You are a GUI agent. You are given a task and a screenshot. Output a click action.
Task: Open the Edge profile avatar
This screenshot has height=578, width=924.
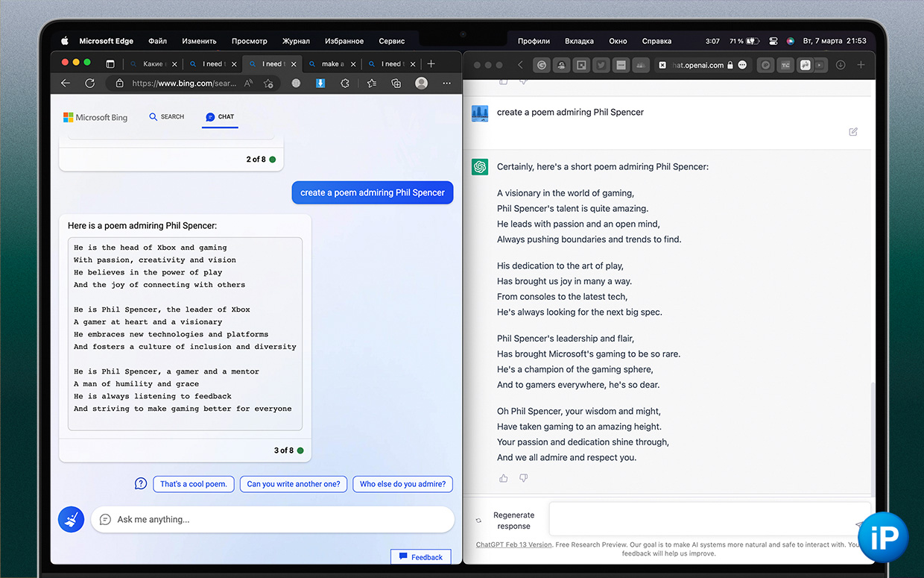coord(422,84)
